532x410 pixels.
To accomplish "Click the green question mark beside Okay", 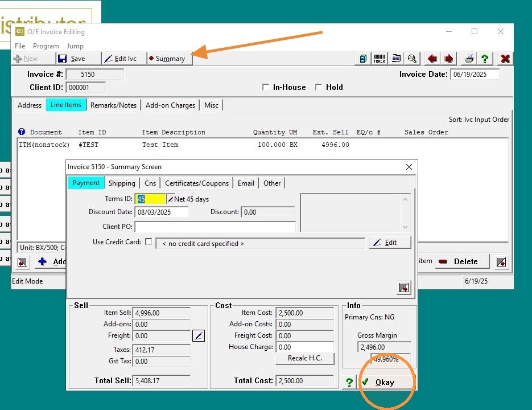I will pyautogui.click(x=349, y=382).
